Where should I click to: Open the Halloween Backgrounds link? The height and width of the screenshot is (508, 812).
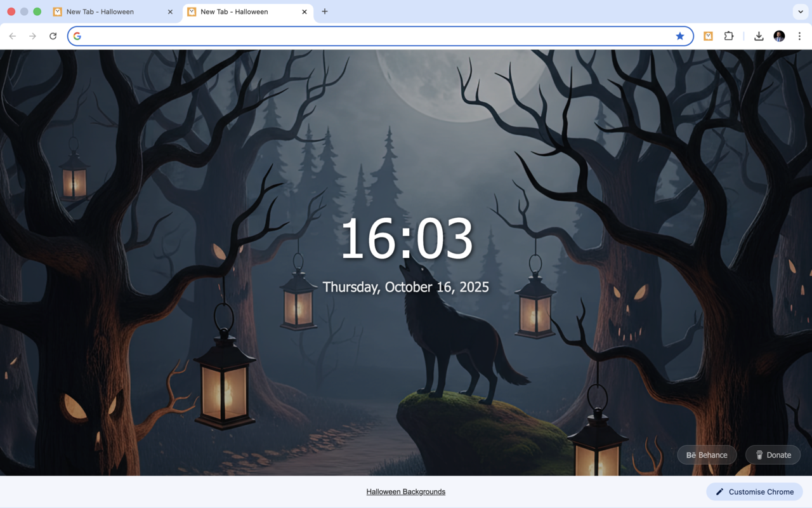click(x=405, y=491)
